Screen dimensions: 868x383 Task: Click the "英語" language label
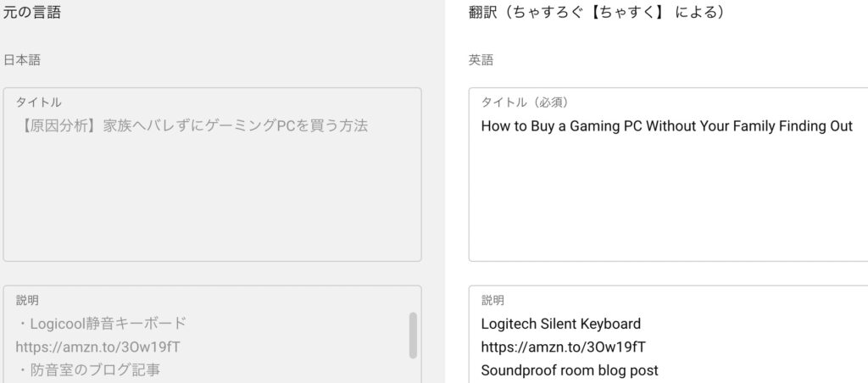coord(481,60)
